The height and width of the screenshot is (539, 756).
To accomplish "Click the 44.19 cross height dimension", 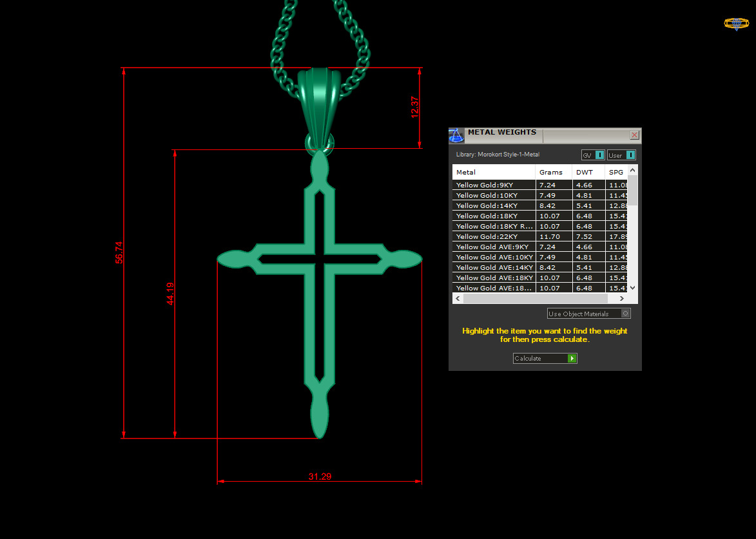I will pyautogui.click(x=170, y=294).
